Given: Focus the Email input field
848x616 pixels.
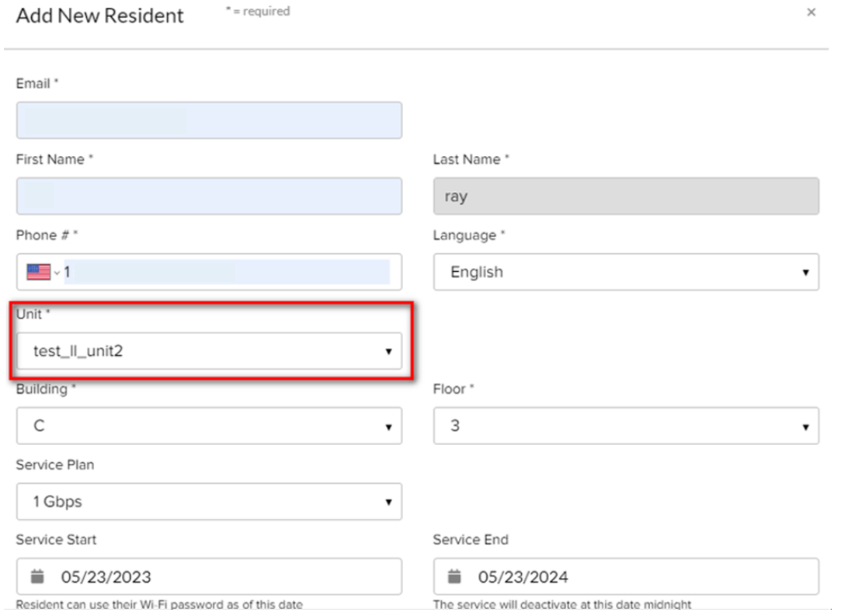Looking at the screenshot, I should 209,120.
